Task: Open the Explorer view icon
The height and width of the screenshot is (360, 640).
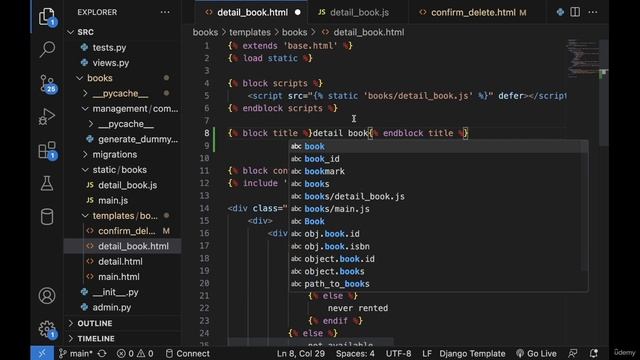Action: [47, 17]
